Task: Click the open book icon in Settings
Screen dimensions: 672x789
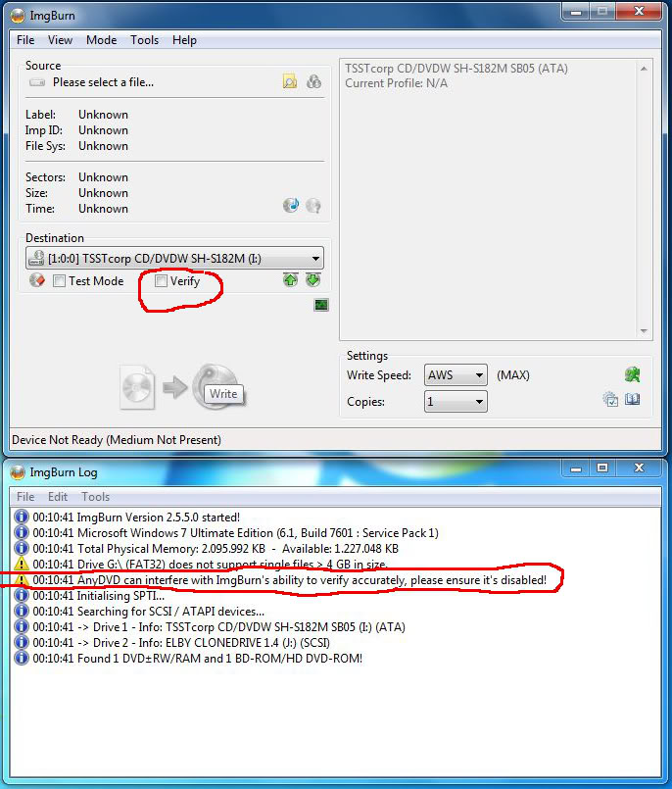Action: [x=632, y=400]
